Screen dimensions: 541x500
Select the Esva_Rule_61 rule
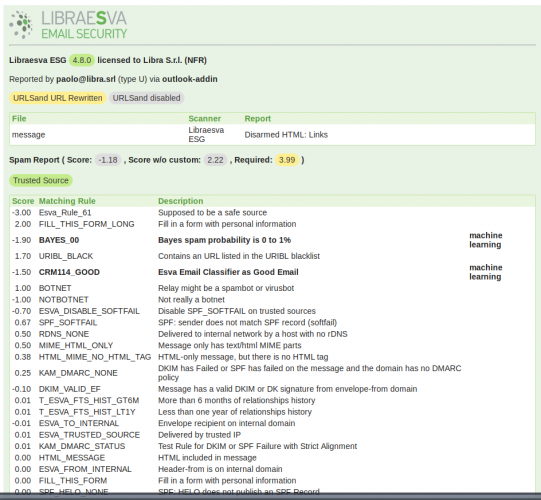pos(65,213)
